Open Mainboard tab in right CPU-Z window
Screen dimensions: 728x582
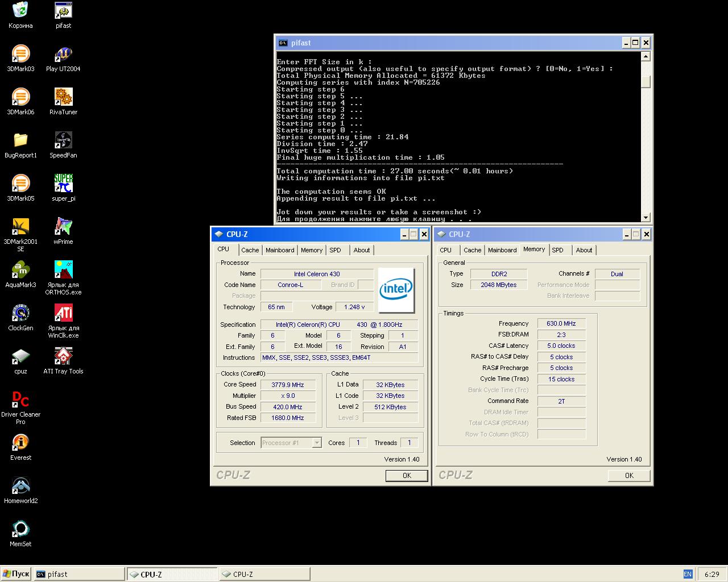click(502, 250)
